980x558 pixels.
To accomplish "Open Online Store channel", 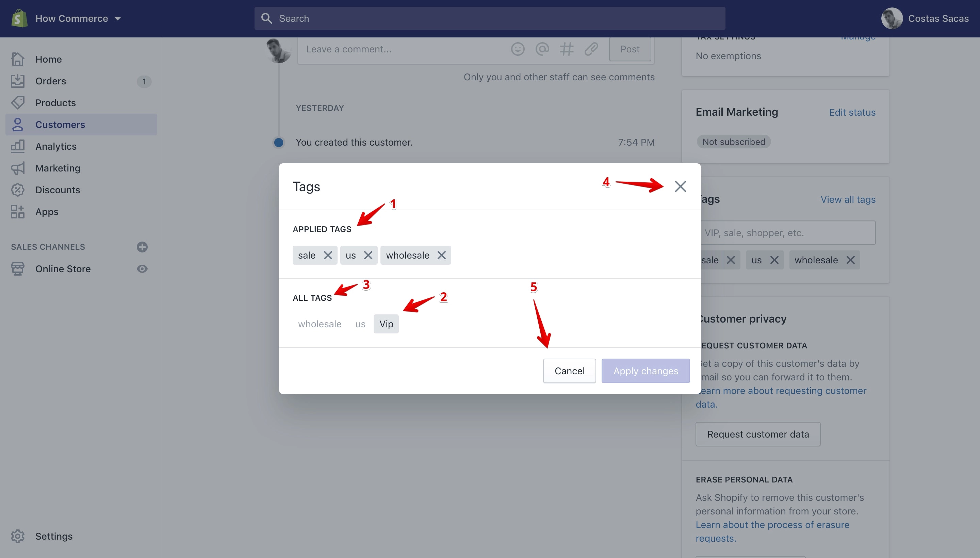I will [x=63, y=269].
